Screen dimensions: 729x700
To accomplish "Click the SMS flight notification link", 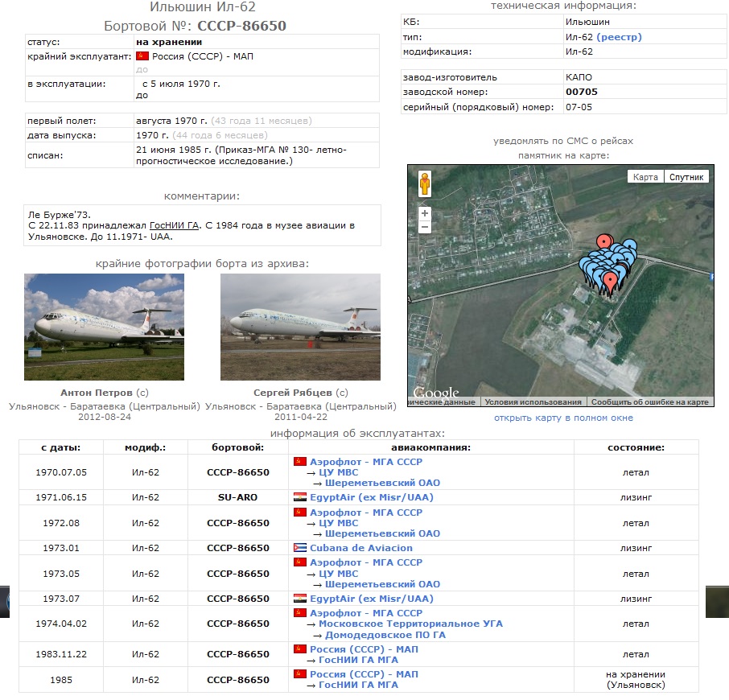I will [563, 141].
